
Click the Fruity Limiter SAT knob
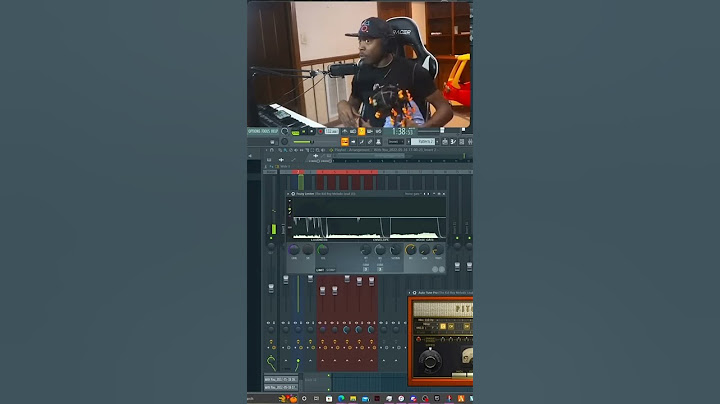coord(308,250)
